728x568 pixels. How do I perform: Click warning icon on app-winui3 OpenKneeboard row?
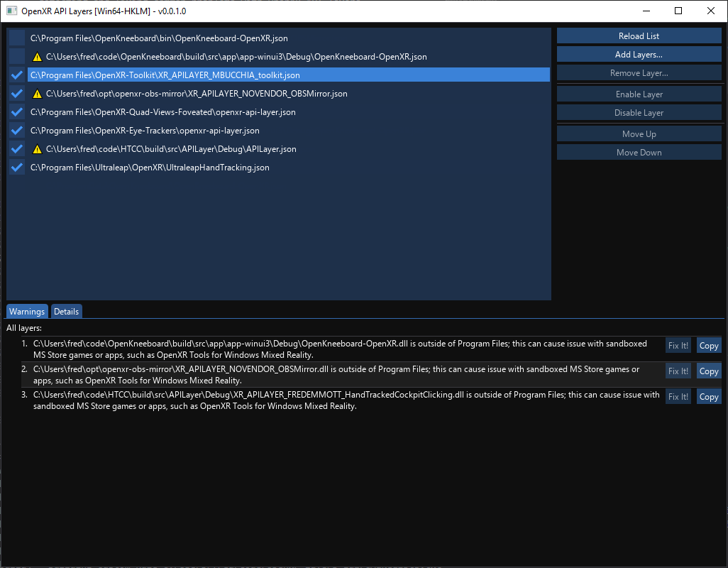[37, 57]
